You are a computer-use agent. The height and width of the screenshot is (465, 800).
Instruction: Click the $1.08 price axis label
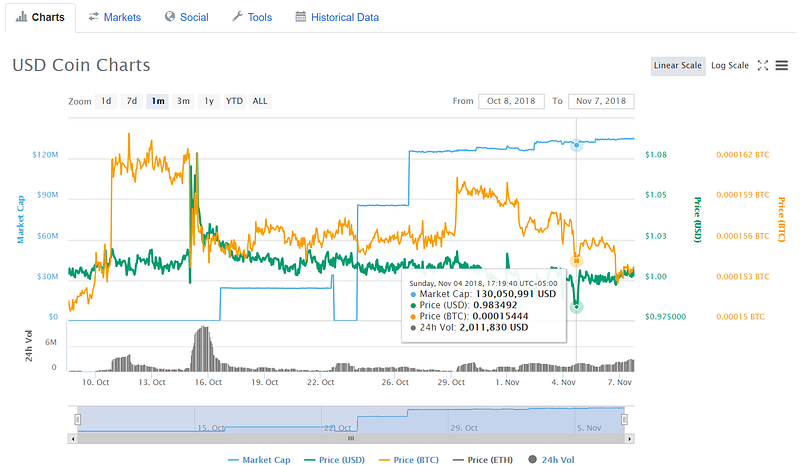point(656,155)
